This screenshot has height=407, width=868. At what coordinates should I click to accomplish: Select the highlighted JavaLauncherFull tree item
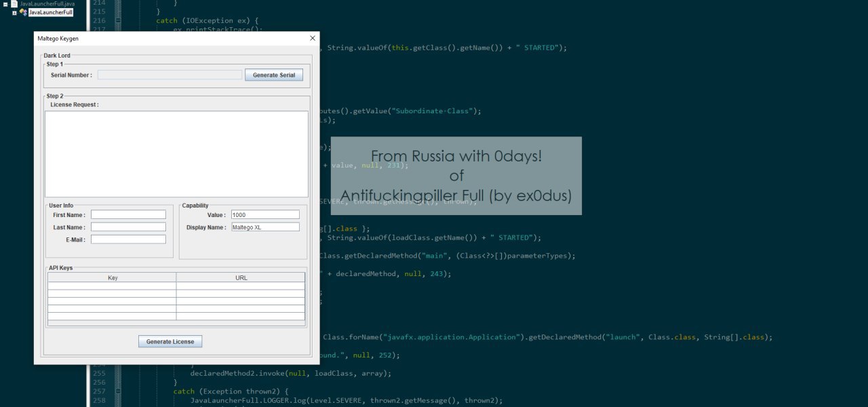[x=51, y=12]
